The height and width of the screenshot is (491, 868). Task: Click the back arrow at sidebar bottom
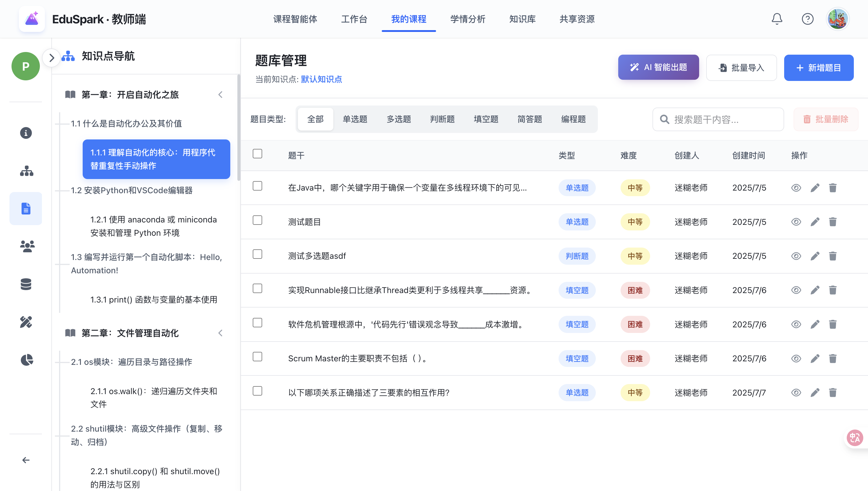click(26, 460)
